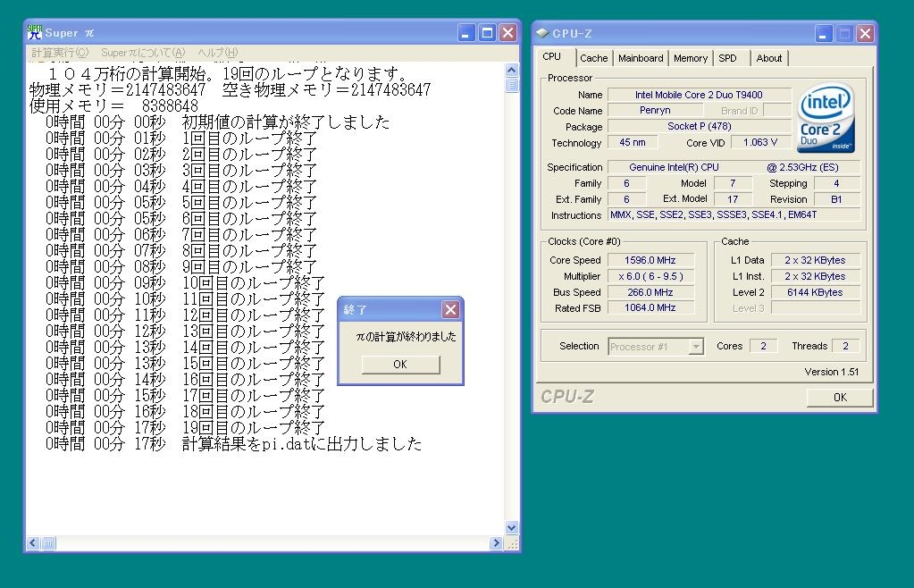
Task: Open the ヘルプ(H) menu
Action: tap(217, 53)
